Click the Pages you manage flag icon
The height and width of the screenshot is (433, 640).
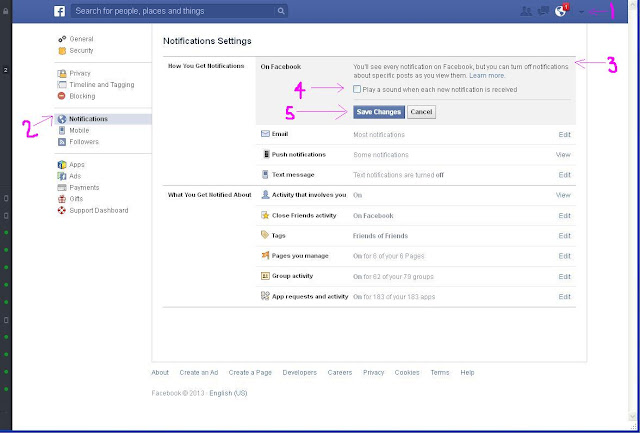click(265, 256)
